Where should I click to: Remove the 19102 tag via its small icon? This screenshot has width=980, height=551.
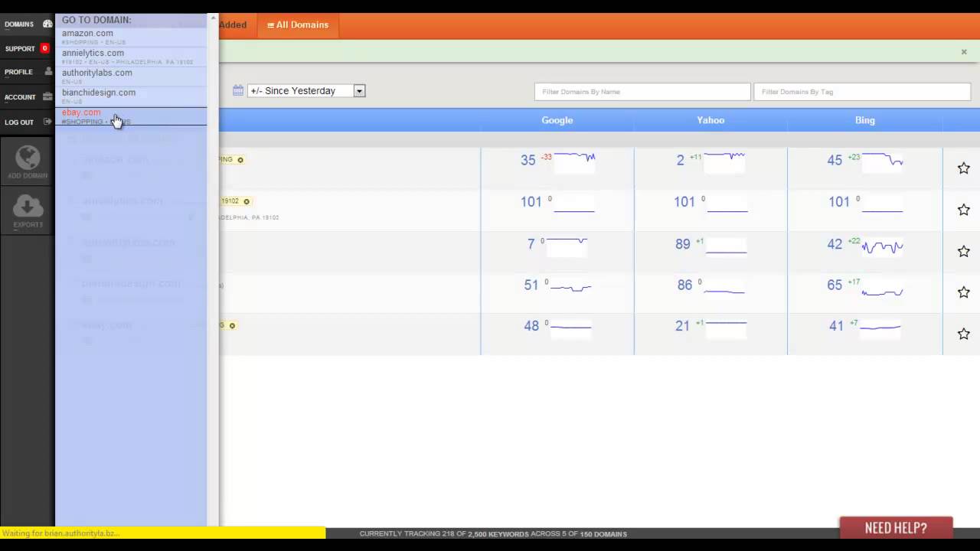point(246,201)
